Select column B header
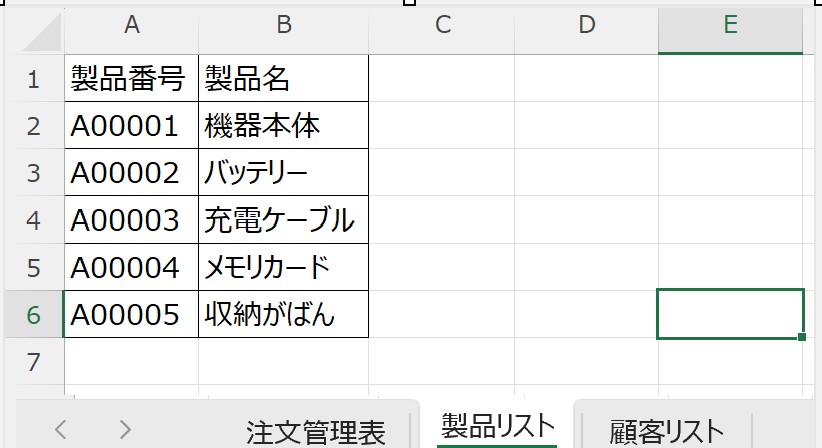Image resolution: width=822 pixels, height=448 pixels. tap(284, 27)
